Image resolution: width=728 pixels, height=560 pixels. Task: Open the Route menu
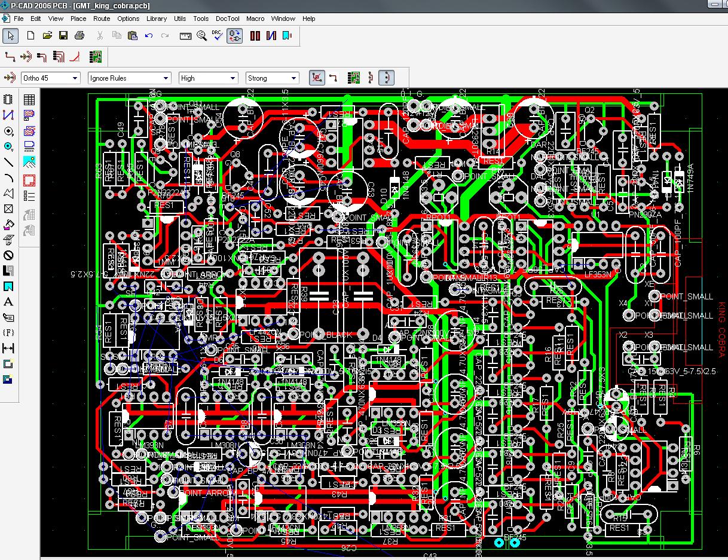click(102, 19)
